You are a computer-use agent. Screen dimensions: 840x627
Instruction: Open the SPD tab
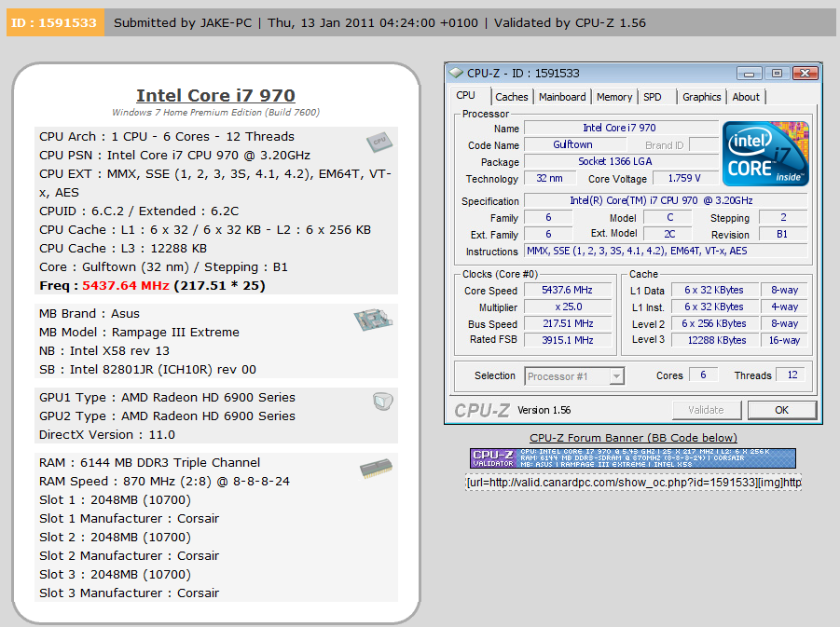pyautogui.click(x=652, y=97)
